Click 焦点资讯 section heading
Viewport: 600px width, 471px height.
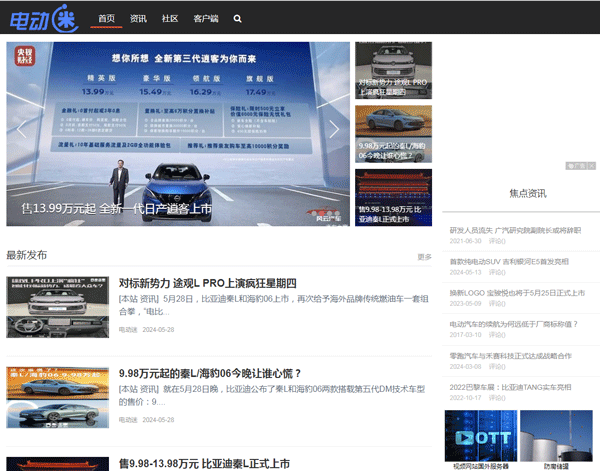(528, 193)
